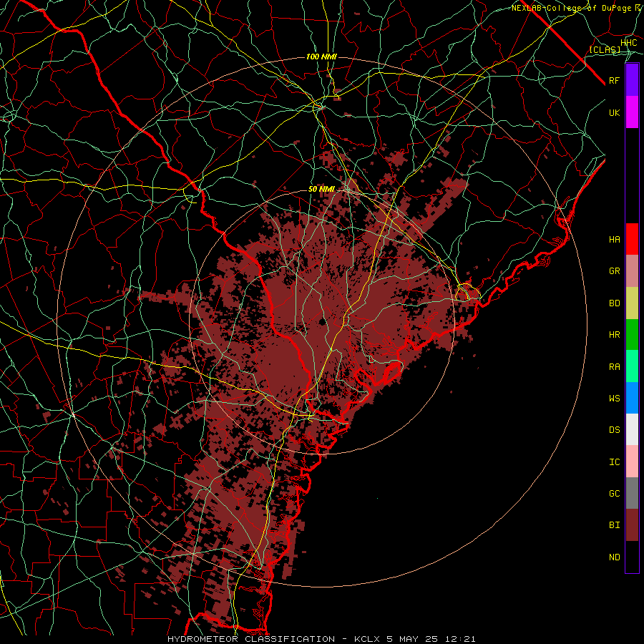Image resolution: width=644 pixels, height=644 pixels.
Task: Click the black radar site dot at the map center
Action: [323, 321]
